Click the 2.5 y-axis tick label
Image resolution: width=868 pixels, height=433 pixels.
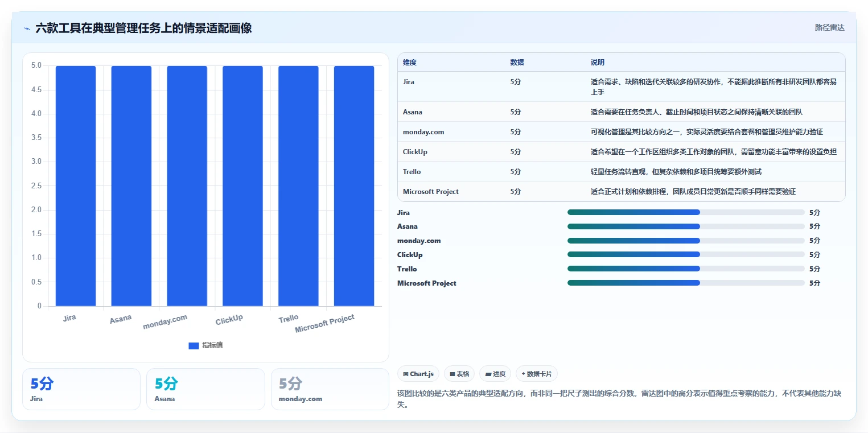36,186
